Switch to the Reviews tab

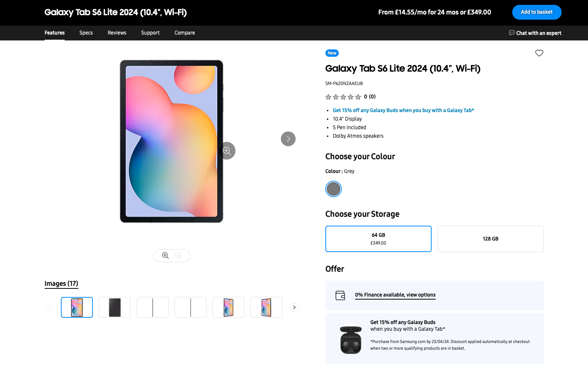coord(117,33)
